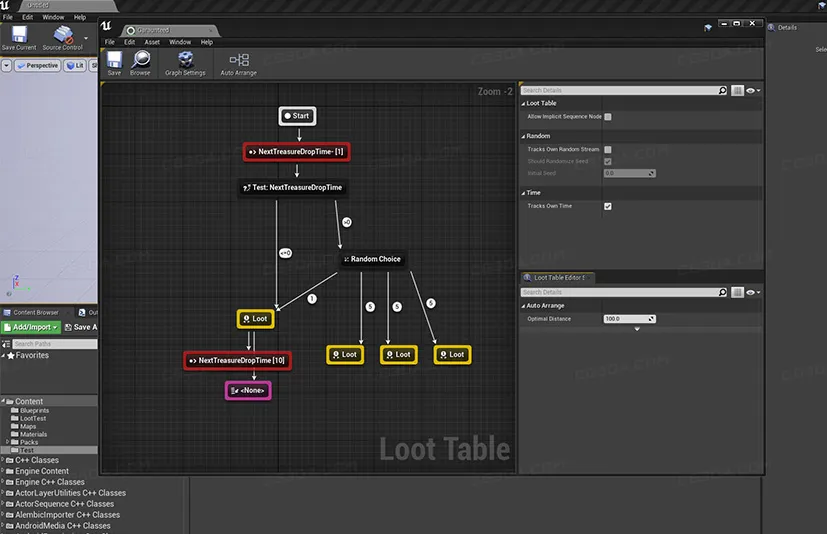Collapse the Auto Arrange section
Viewport: 827px width, 534px height.
[x=523, y=306]
